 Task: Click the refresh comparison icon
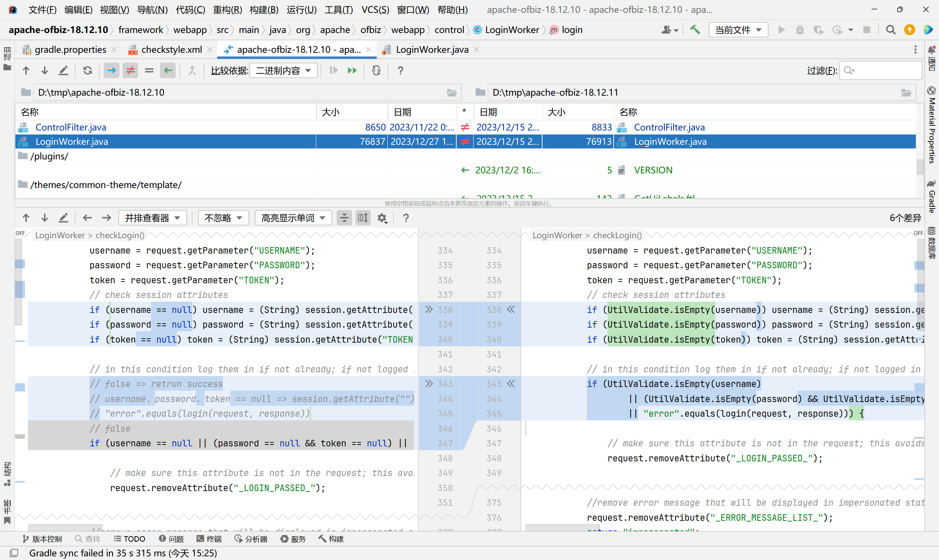click(x=88, y=71)
